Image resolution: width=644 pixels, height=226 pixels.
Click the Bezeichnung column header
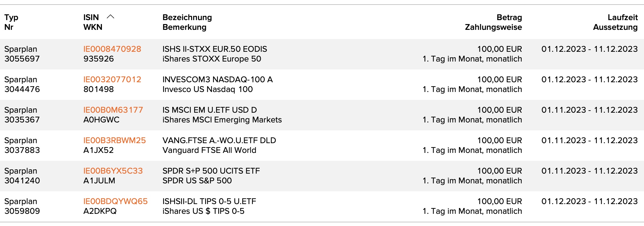pyautogui.click(x=187, y=17)
